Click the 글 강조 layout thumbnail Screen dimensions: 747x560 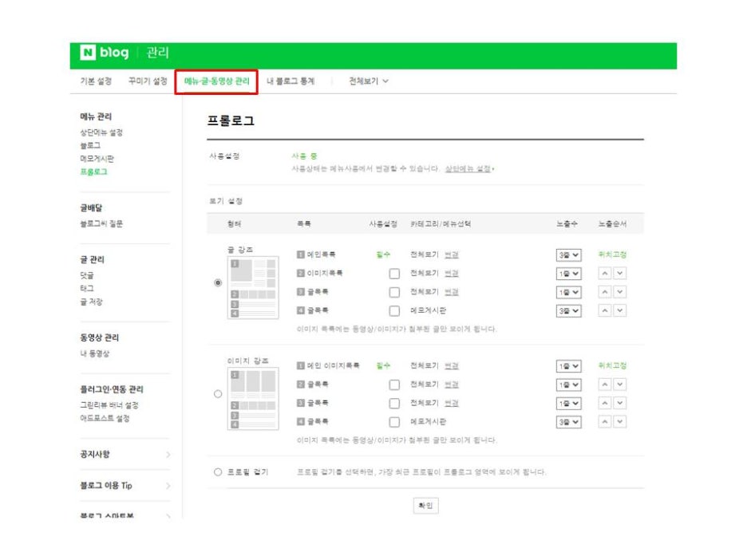253,288
